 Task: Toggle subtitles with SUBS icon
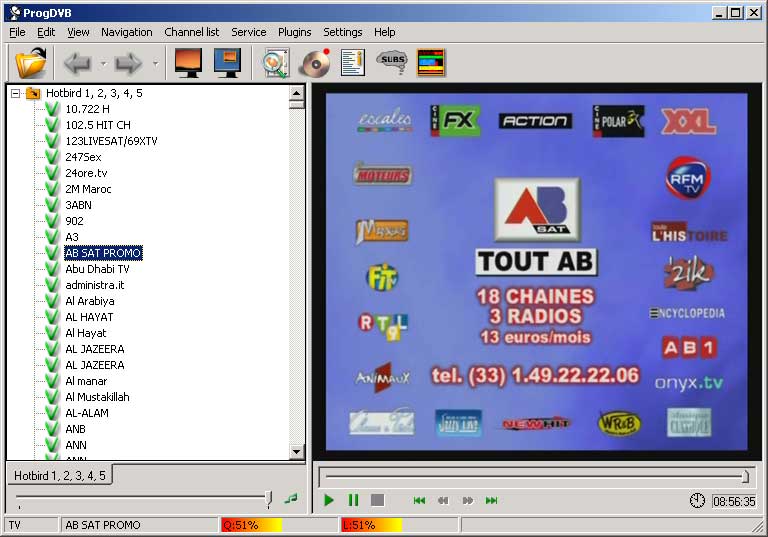392,62
